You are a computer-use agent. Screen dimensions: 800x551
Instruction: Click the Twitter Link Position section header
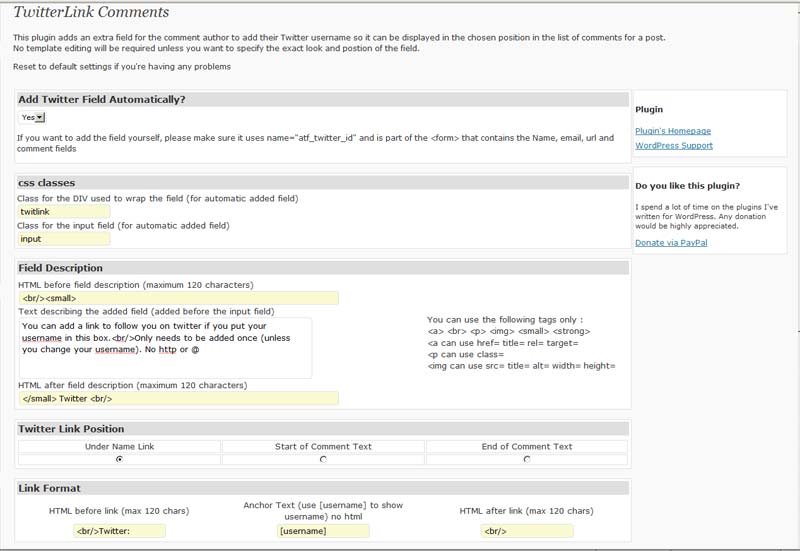(x=71, y=429)
